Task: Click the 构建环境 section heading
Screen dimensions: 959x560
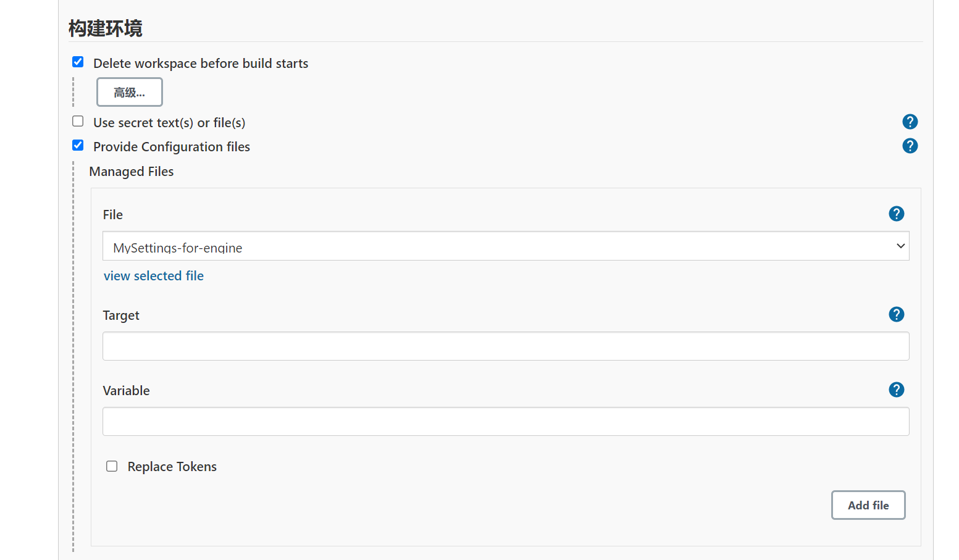Action: click(106, 28)
